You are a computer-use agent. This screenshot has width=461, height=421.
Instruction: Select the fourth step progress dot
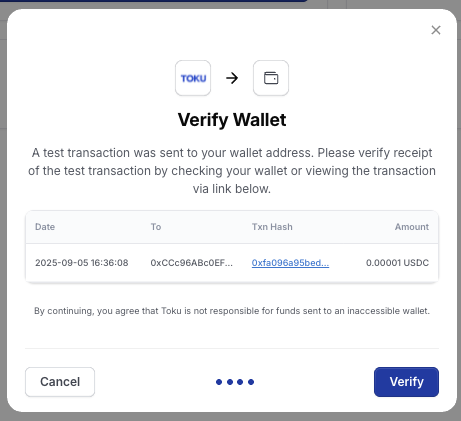point(251,382)
